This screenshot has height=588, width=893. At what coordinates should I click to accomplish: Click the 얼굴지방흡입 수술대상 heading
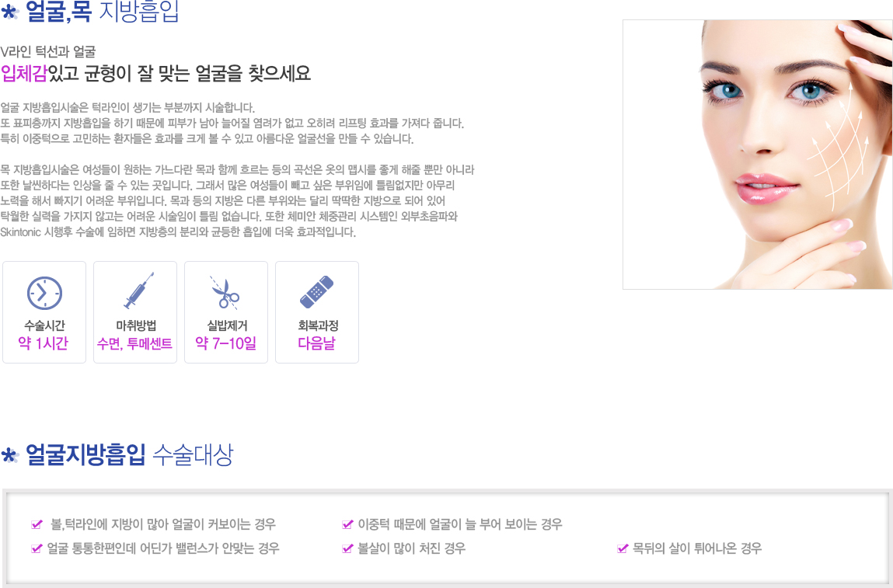tap(129, 454)
